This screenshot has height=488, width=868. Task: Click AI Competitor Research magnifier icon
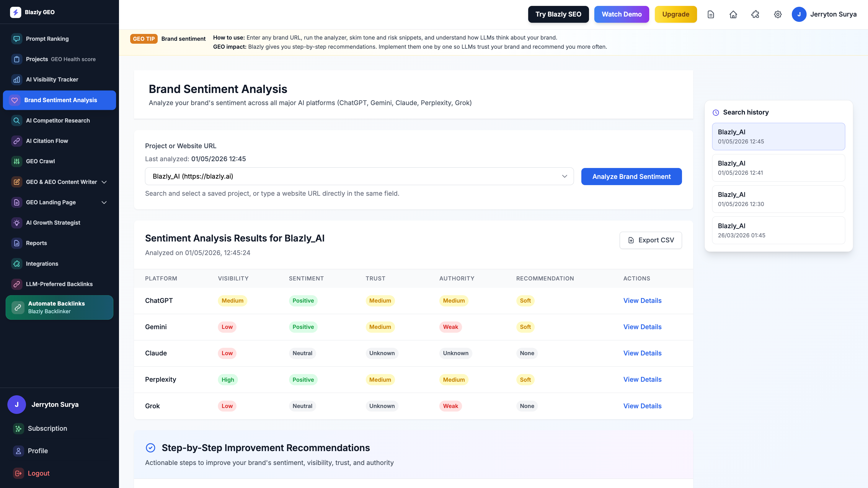point(17,120)
